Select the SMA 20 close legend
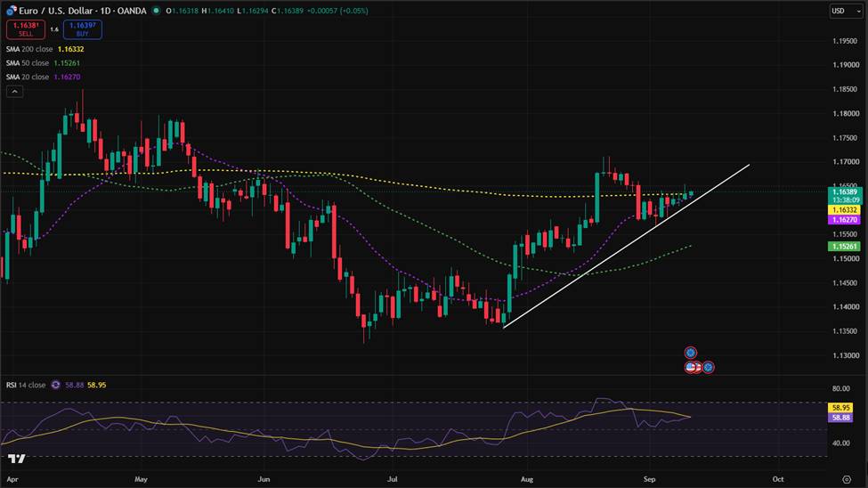 pyautogui.click(x=28, y=77)
